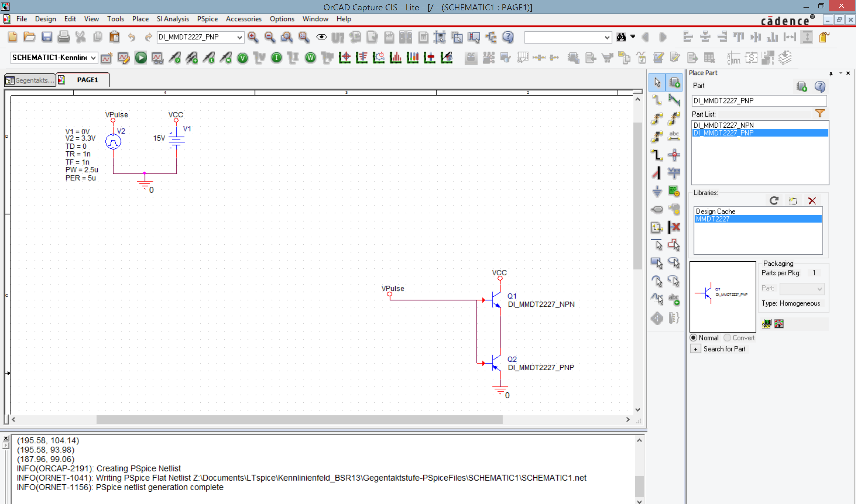
Task: Remove library with the red X icon
Action: [812, 201]
